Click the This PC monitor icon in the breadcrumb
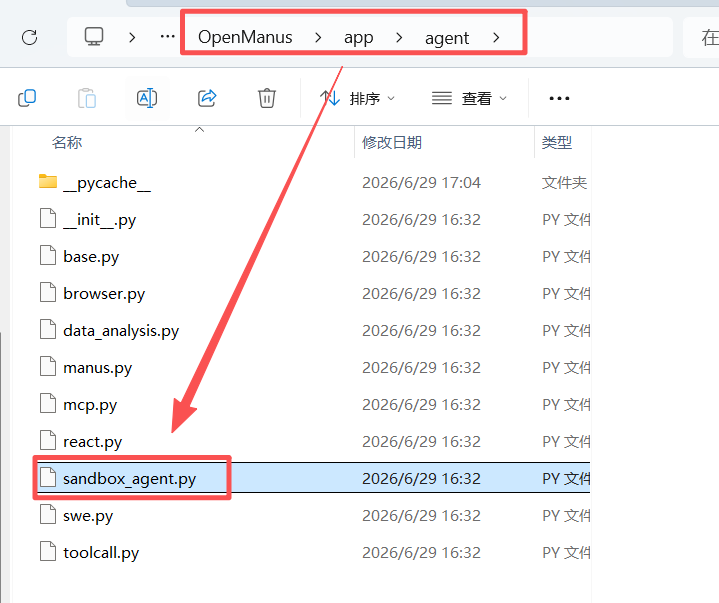This screenshot has width=719, height=603. click(94, 36)
